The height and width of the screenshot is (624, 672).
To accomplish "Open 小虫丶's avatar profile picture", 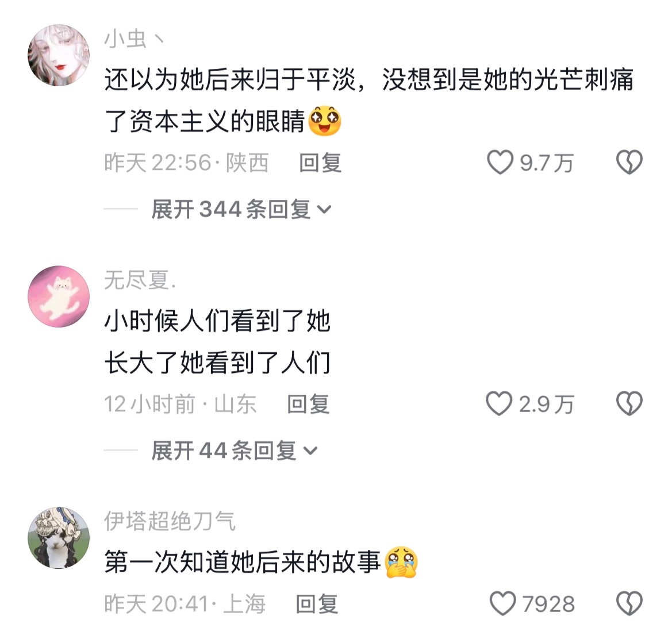I will click(59, 55).
